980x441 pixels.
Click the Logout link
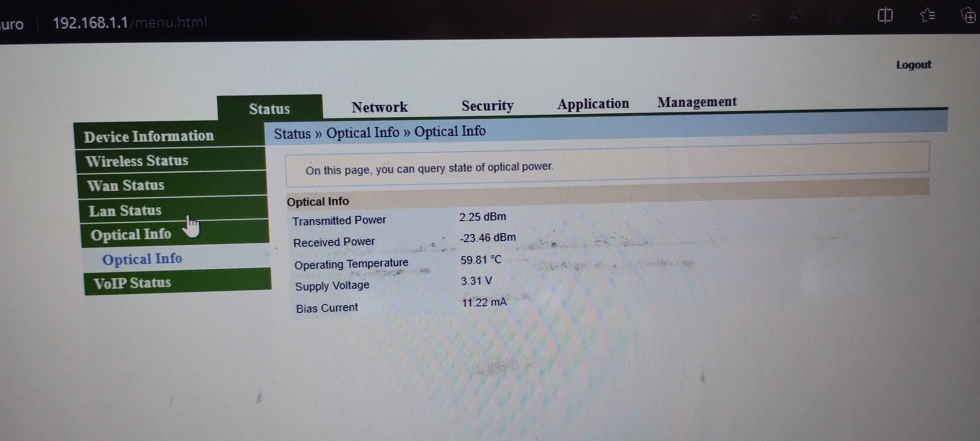(913, 65)
